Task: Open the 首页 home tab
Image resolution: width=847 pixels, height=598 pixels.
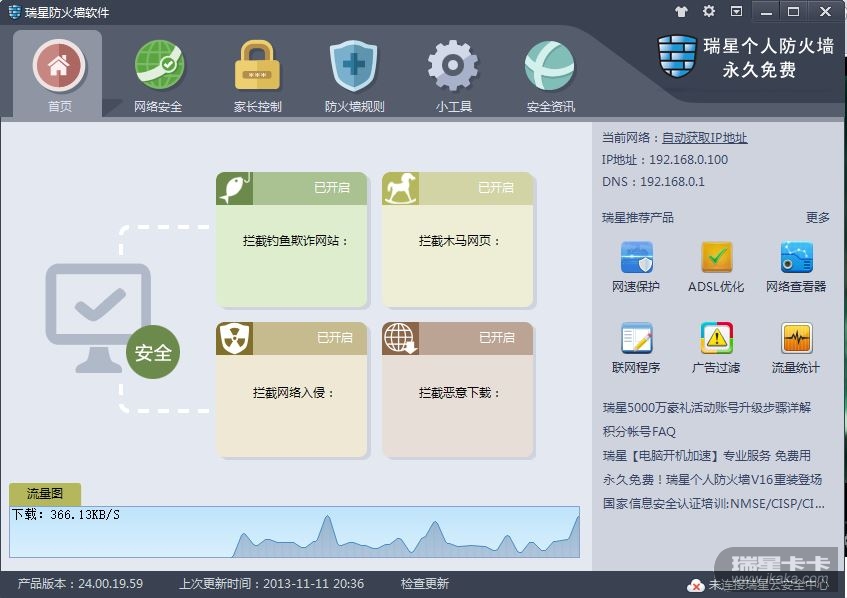Action: coord(58,74)
